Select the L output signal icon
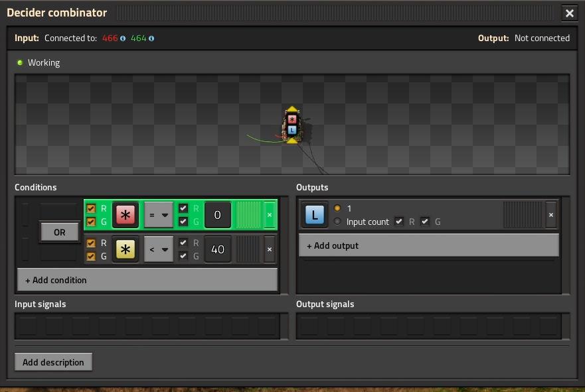 315,215
